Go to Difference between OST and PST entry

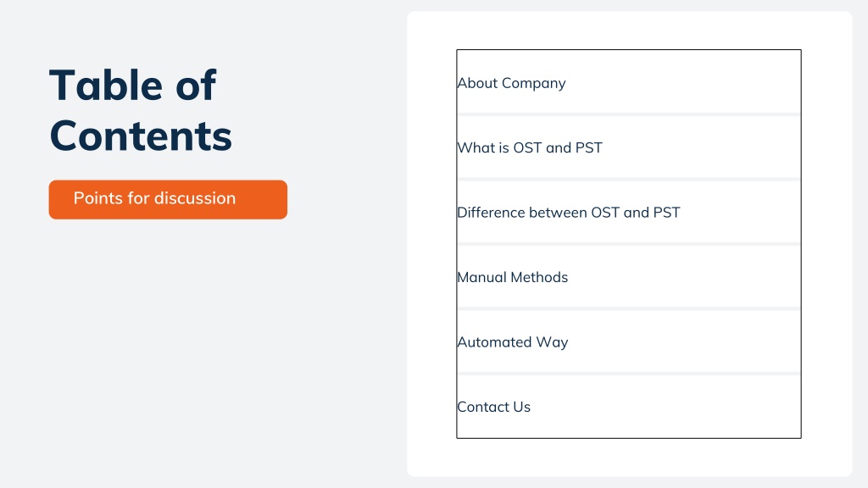629,212
